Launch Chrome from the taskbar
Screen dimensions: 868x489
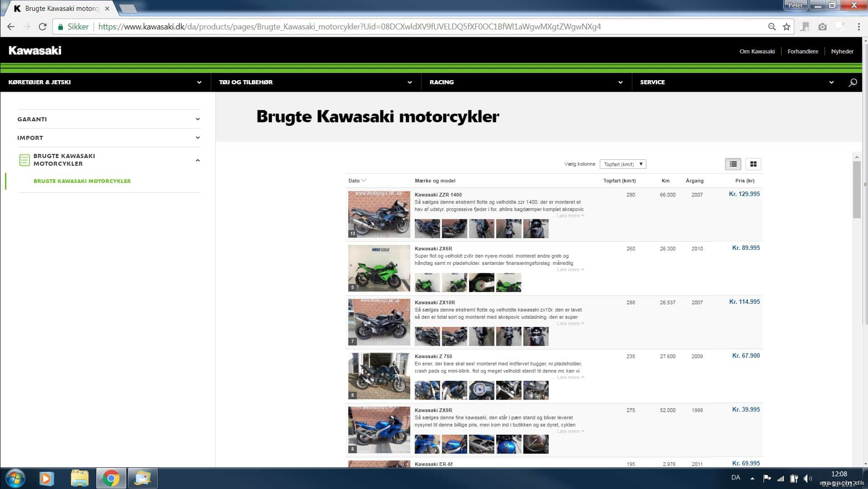(x=111, y=478)
